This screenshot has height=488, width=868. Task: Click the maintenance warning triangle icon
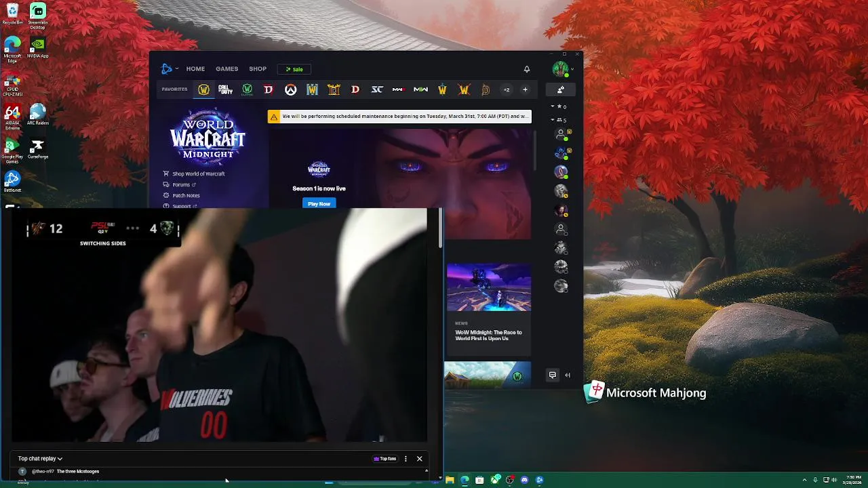(x=273, y=117)
